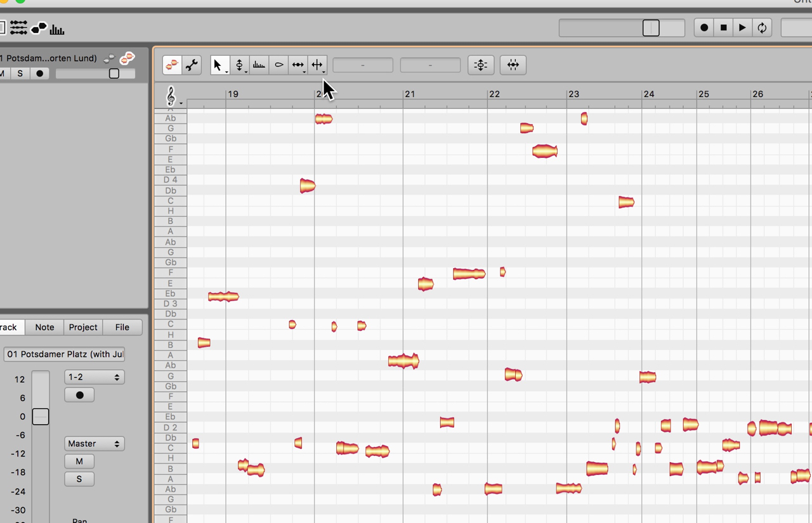Open the mixer bars icon in top bar
The image size is (812, 523).
click(x=57, y=29)
